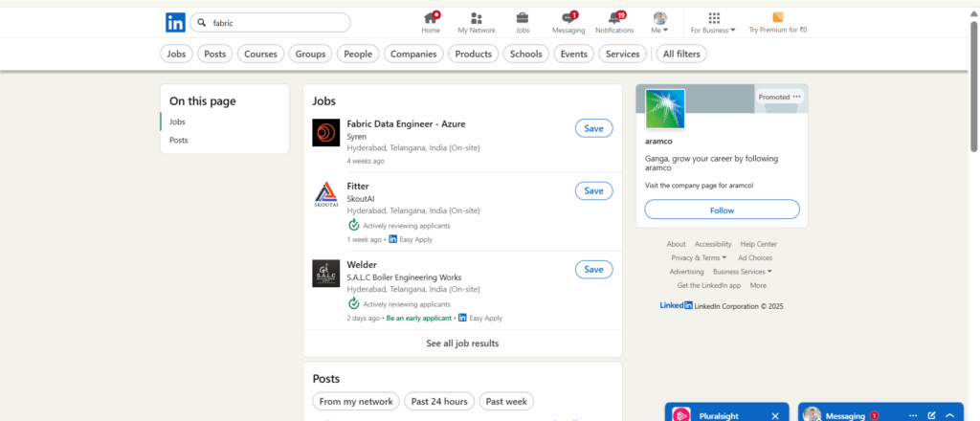Click the Messaging bar profile avatar
The width and height of the screenshot is (980, 421).
(x=812, y=414)
